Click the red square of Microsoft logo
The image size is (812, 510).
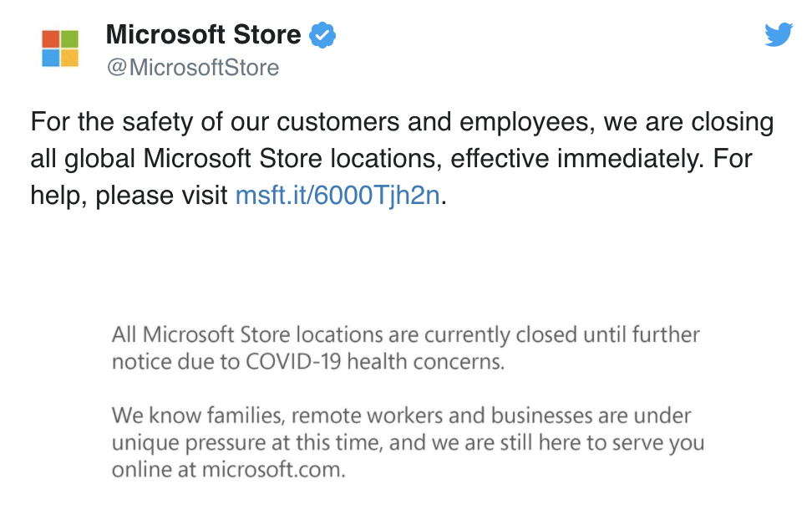(51, 38)
